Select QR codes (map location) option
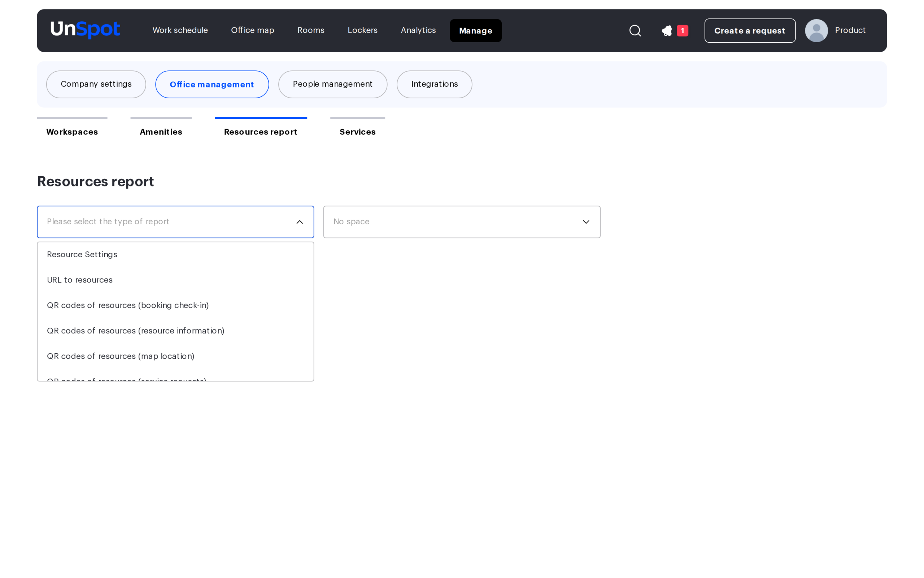The height and width of the screenshot is (578, 924). [x=175, y=356]
